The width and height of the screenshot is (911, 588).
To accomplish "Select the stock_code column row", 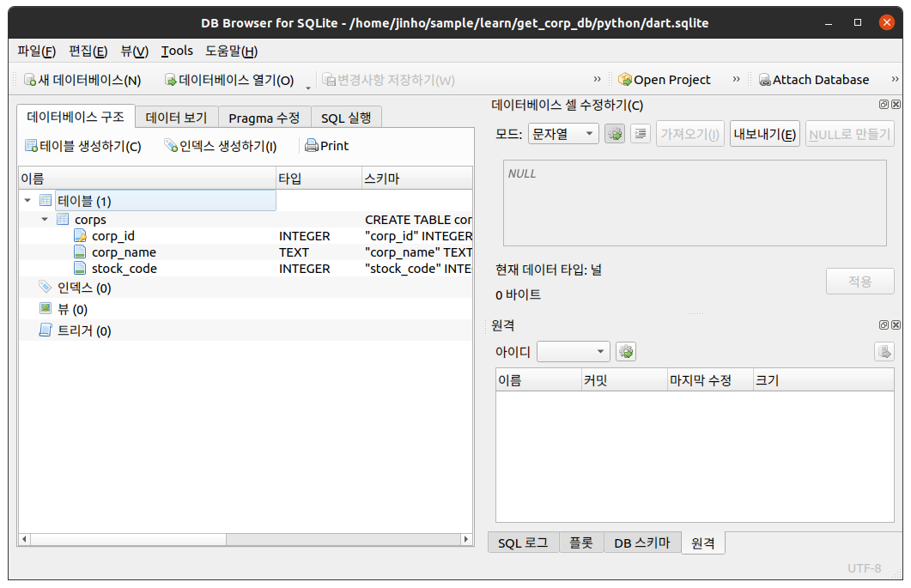I will coord(246,269).
